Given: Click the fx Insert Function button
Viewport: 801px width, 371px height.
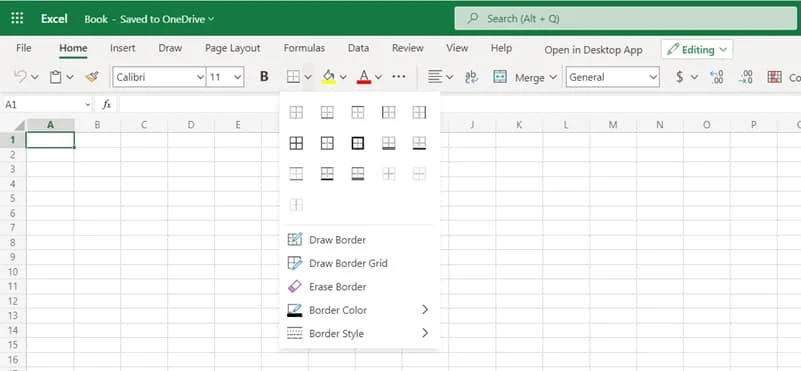Looking at the screenshot, I should click(x=106, y=105).
